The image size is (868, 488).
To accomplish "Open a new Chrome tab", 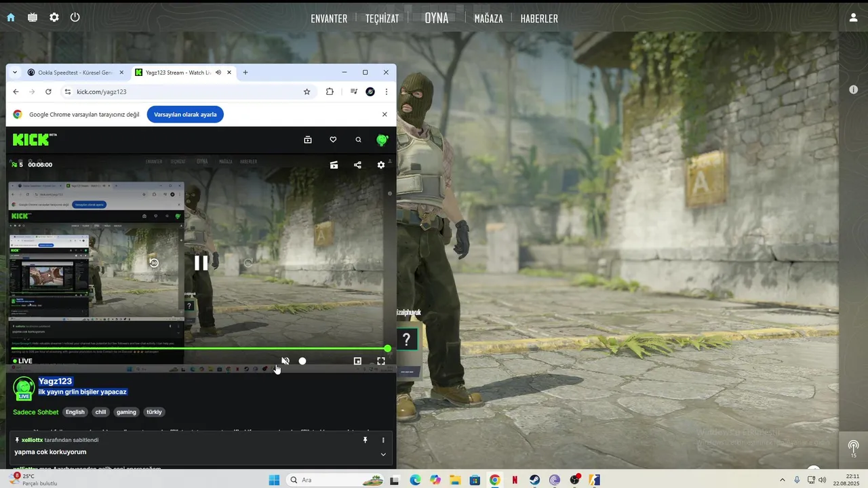I will point(245,73).
